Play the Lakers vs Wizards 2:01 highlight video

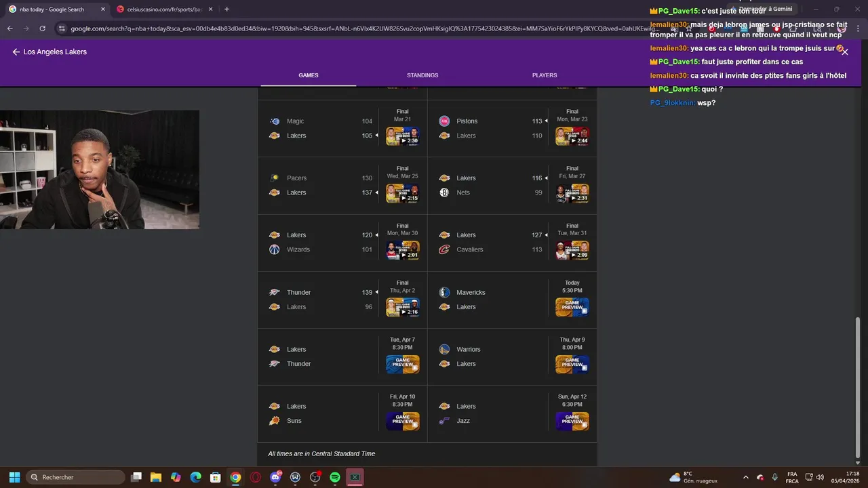point(403,250)
